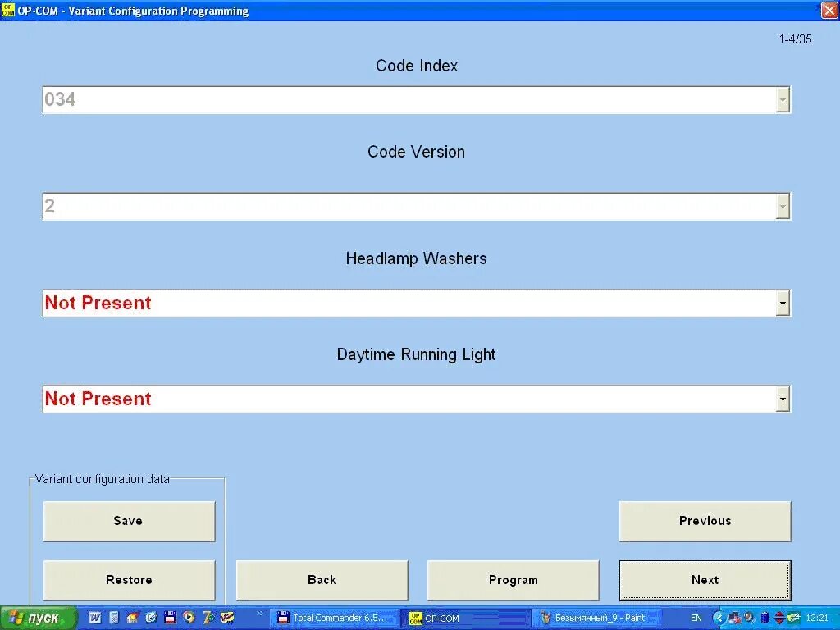
Task: Expand the Headlamp Washers dropdown
Action: (x=782, y=304)
